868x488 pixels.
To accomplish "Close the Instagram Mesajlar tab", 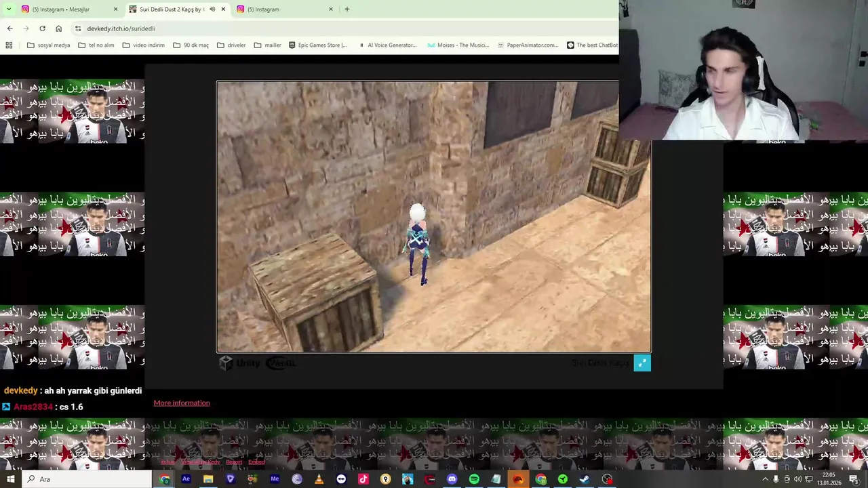I will 115,9.
